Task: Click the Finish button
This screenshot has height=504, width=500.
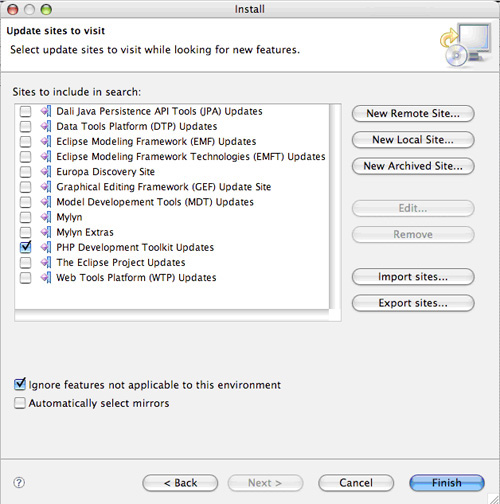Action: pyautogui.click(x=447, y=483)
